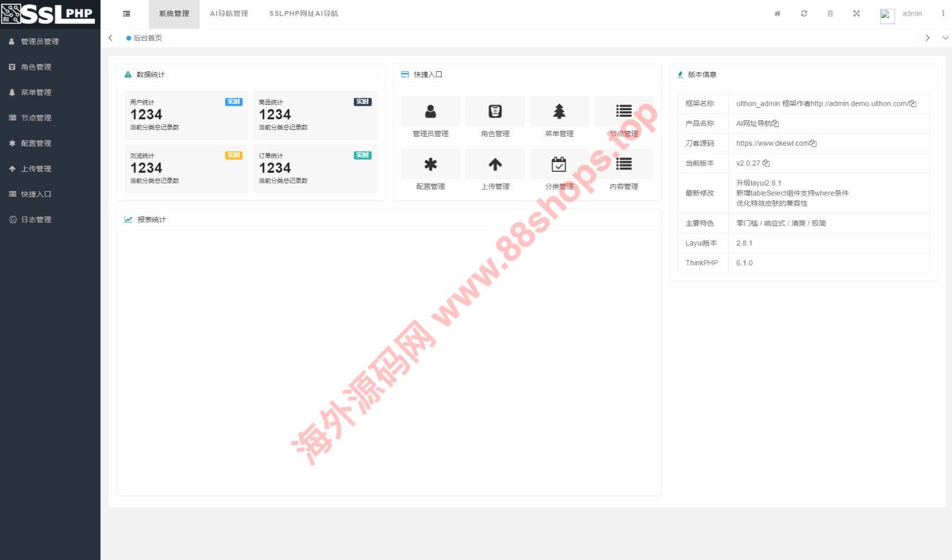Screen dimensions: 952x560
Task: Open 分类管理 calendar quick entry icon
Action: point(559,164)
